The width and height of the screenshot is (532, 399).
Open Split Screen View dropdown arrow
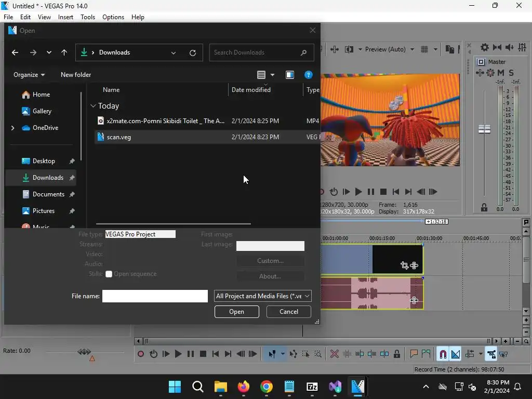point(360,49)
